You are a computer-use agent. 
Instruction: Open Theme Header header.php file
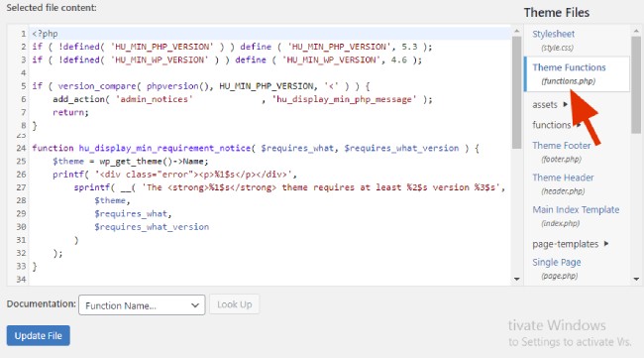click(x=563, y=183)
